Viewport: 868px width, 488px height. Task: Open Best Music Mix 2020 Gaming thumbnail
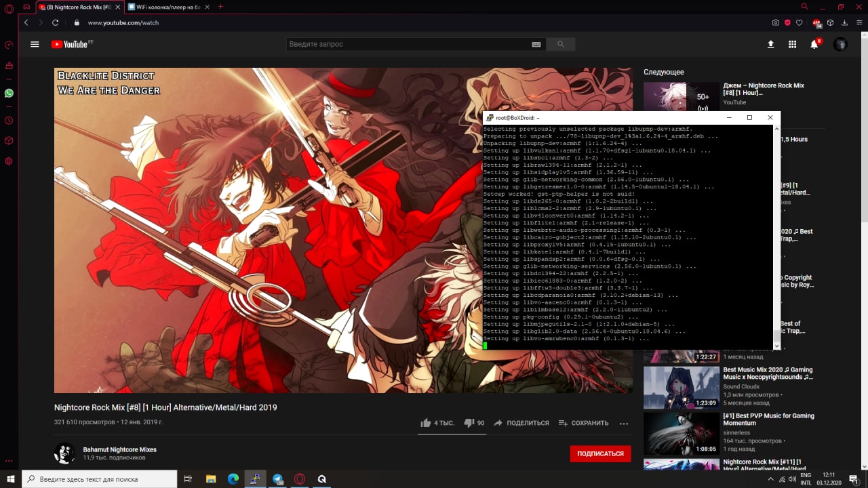tap(682, 388)
